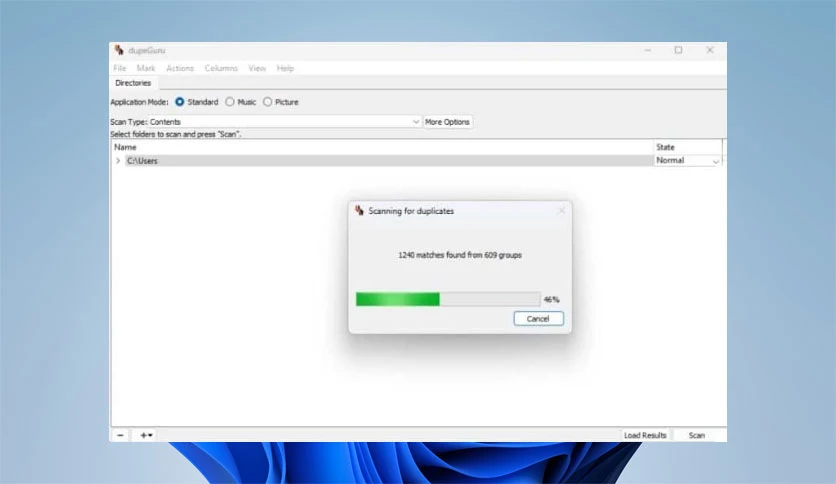Click the dupeGuru app icon in title bar
This screenshot has height=484, width=836.
(x=119, y=50)
